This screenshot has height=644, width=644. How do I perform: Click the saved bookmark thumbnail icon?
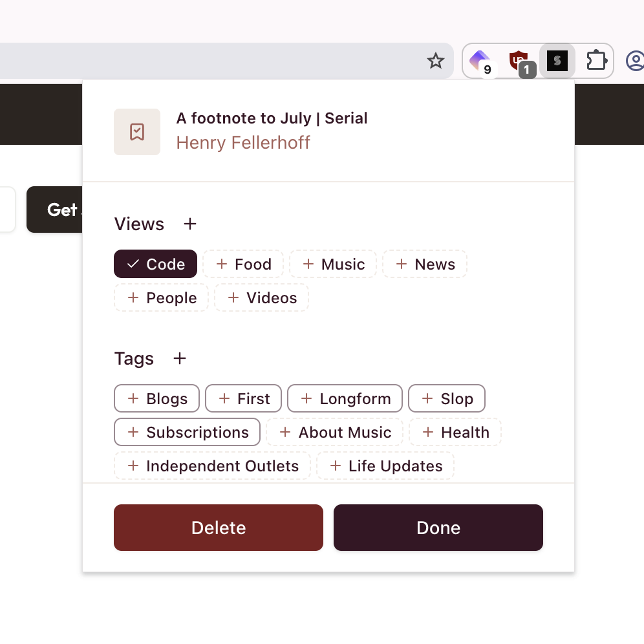[x=137, y=132]
